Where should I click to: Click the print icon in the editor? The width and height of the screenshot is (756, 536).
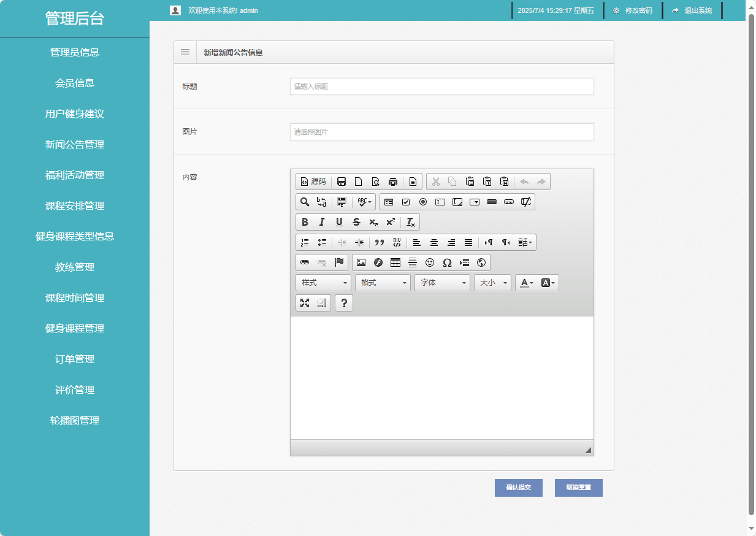click(x=393, y=182)
